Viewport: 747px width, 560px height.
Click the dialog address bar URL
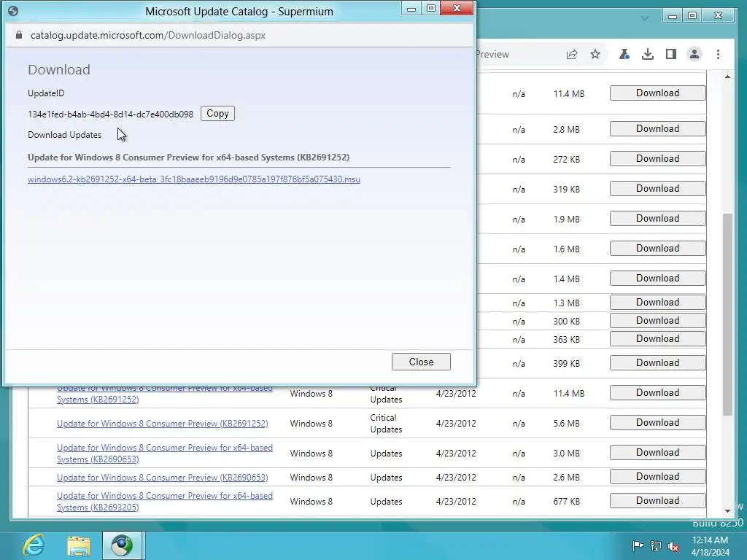[148, 35]
